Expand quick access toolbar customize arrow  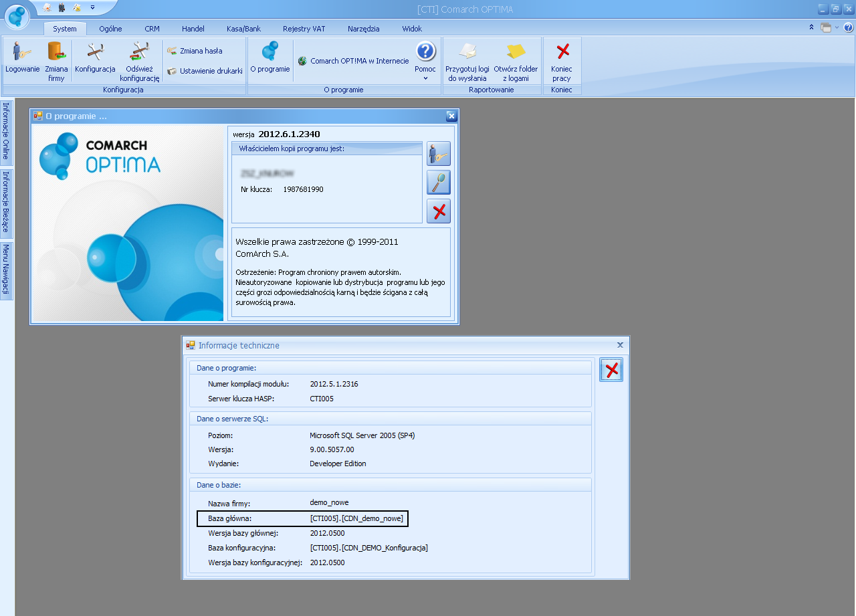click(92, 7)
